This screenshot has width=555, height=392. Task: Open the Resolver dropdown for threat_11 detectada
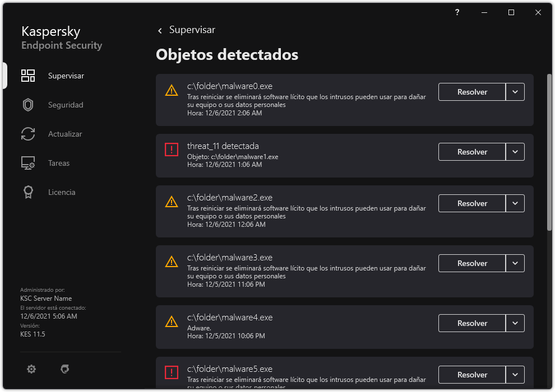[515, 152]
